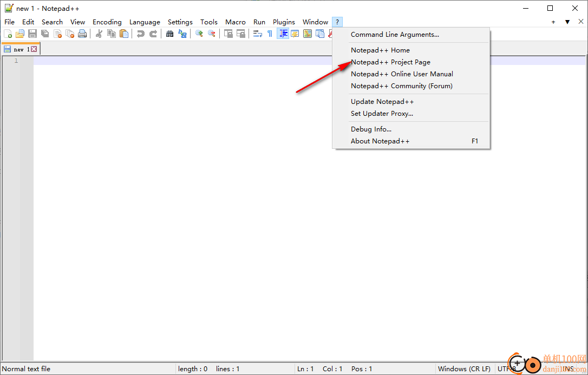Click the Save All icon
The height and width of the screenshot is (375, 588).
pos(45,34)
